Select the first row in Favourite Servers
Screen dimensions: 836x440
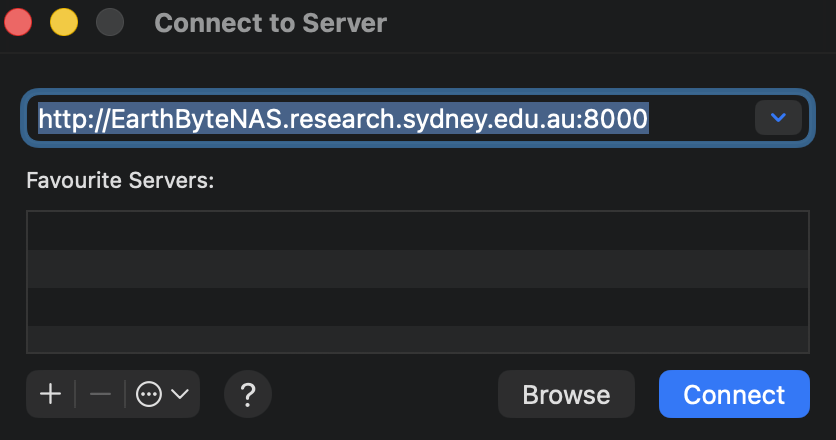click(417, 230)
